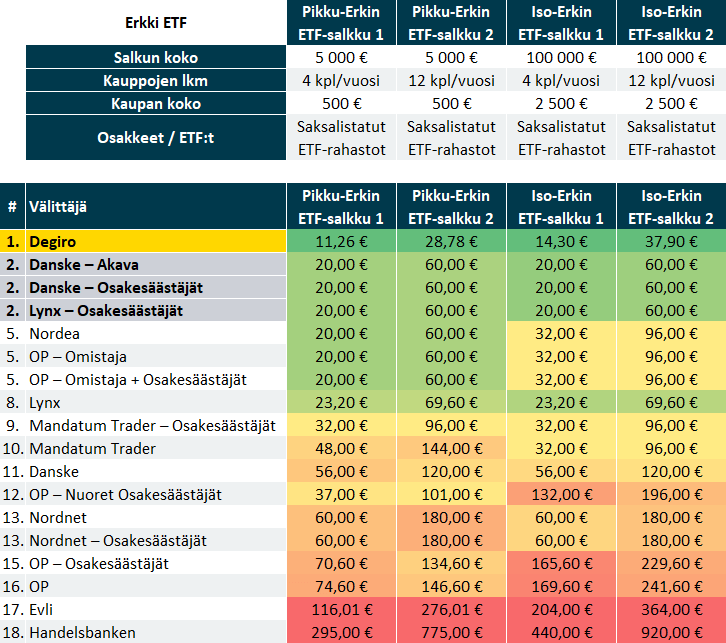
Task: Click Degiro's 37,90 € cost cell
Action: tap(671, 241)
